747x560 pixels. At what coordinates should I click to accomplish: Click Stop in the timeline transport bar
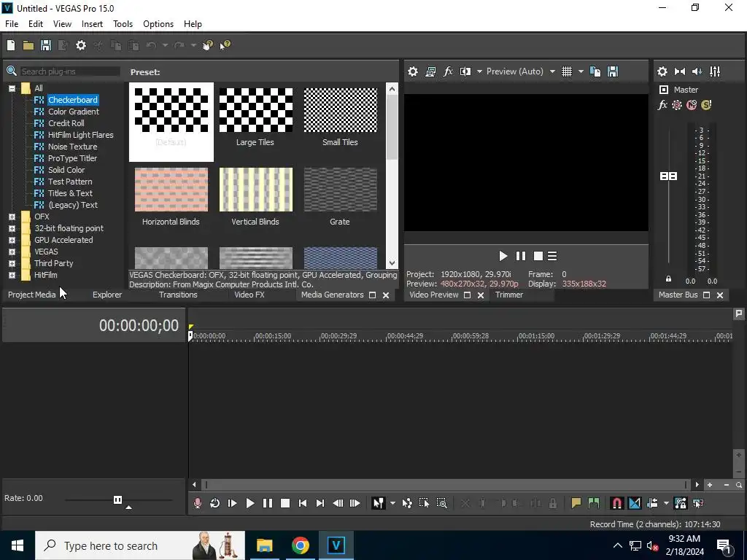point(285,503)
